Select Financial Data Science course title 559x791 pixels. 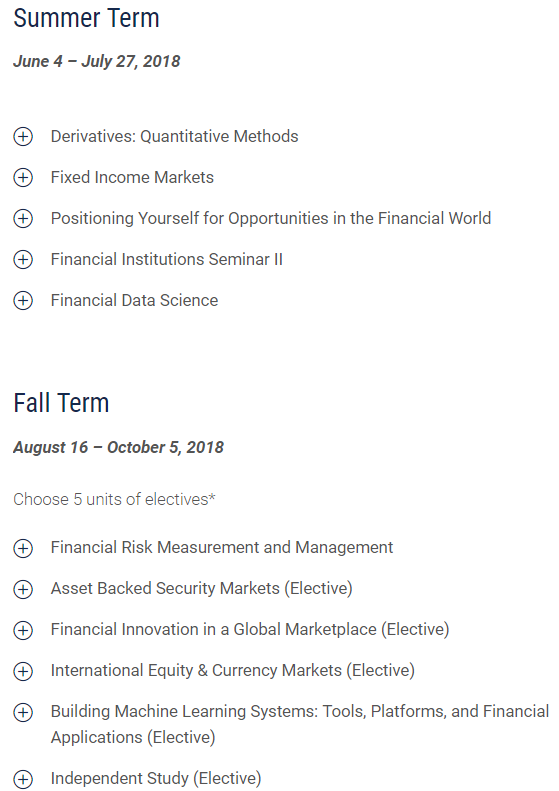(x=134, y=301)
